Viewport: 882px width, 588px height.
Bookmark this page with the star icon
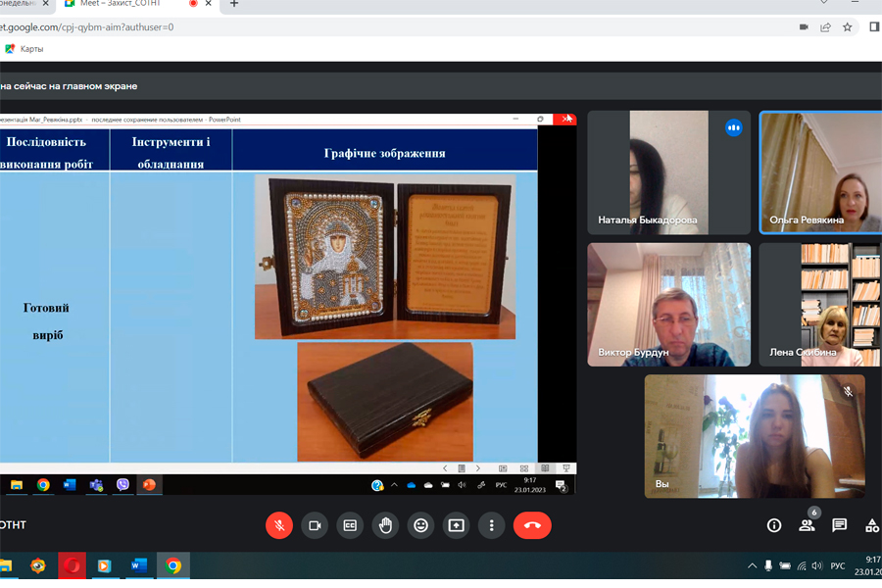tap(847, 27)
